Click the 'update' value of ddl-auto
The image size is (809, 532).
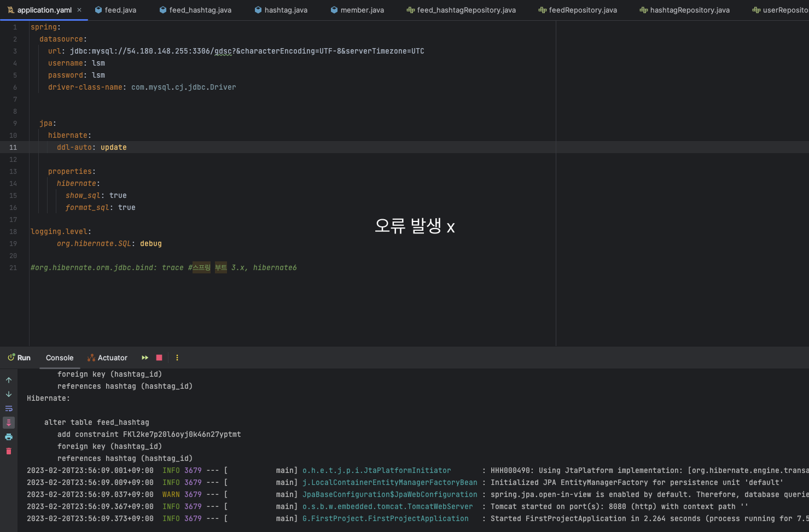click(x=114, y=148)
